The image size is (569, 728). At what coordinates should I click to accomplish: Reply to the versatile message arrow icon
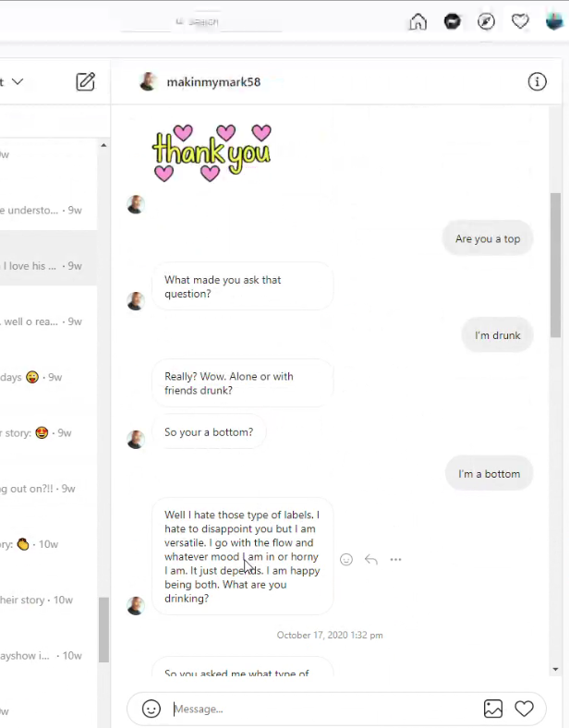[x=371, y=559]
